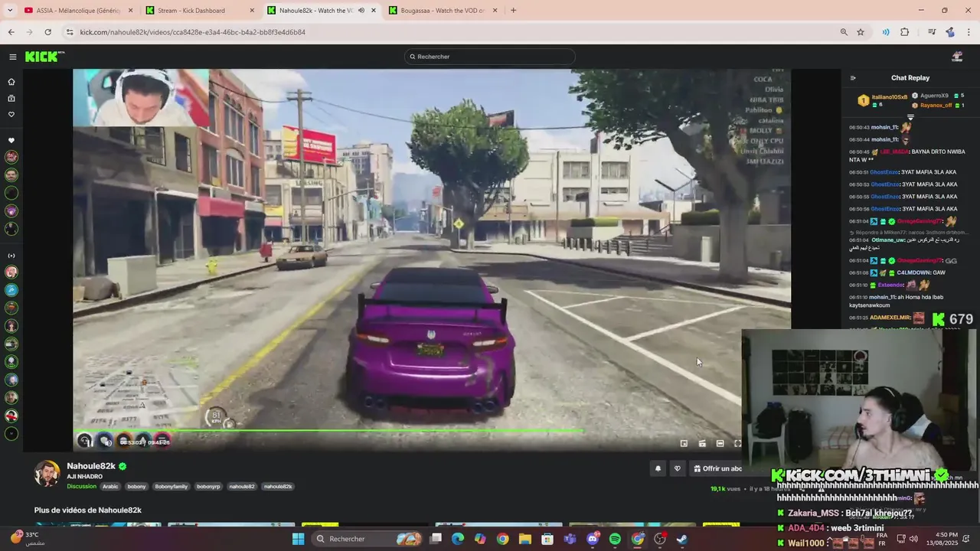Close the Stream - Kick Dashboard tab

coord(252,11)
